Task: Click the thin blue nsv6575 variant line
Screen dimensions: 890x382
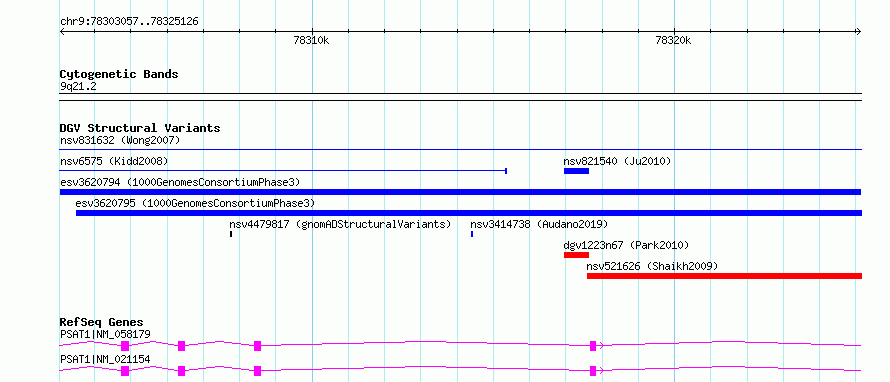Action: click(x=283, y=170)
